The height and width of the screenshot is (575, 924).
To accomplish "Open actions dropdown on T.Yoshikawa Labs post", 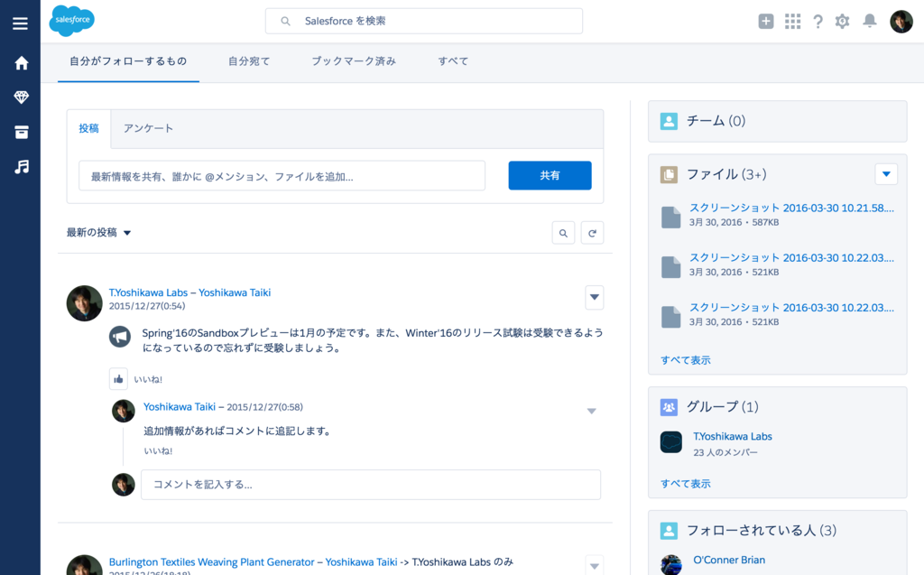I will click(594, 297).
